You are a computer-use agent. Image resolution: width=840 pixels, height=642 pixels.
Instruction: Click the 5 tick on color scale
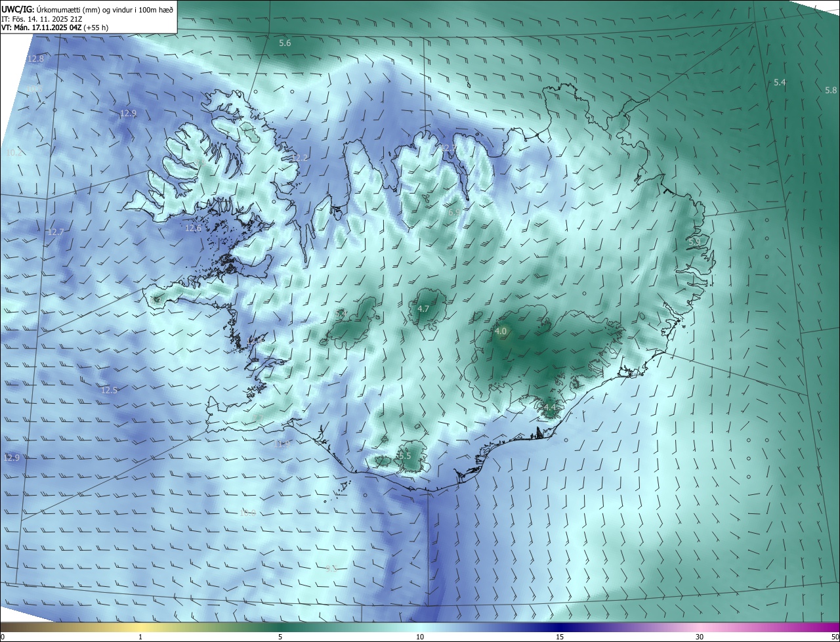tap(280, 637)
